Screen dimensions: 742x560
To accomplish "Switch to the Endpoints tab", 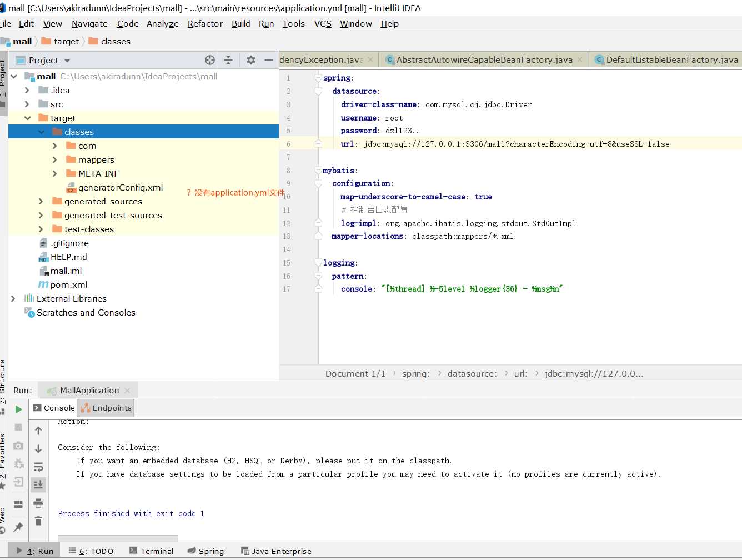I will (x=106, y=408).
